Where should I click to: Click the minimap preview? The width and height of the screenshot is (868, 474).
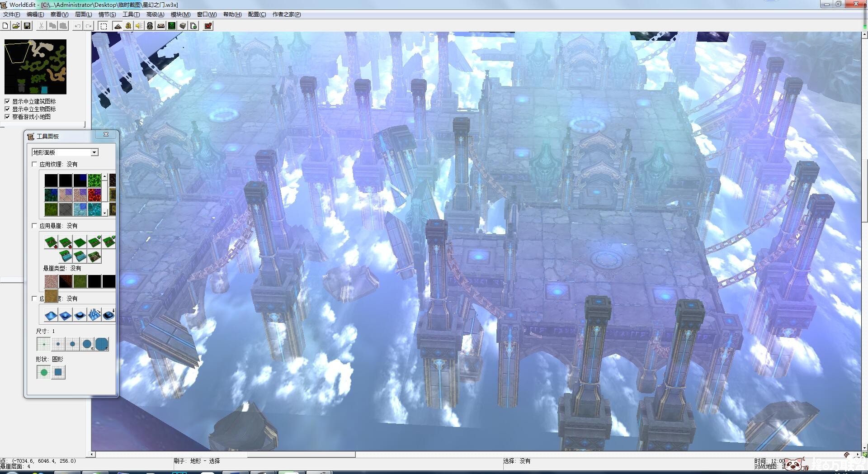[x=35, y=66]
